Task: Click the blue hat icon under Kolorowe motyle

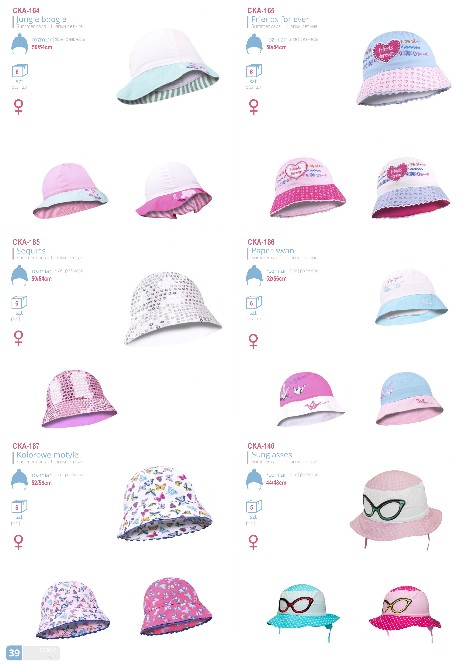Action: (x=19, y=479)
